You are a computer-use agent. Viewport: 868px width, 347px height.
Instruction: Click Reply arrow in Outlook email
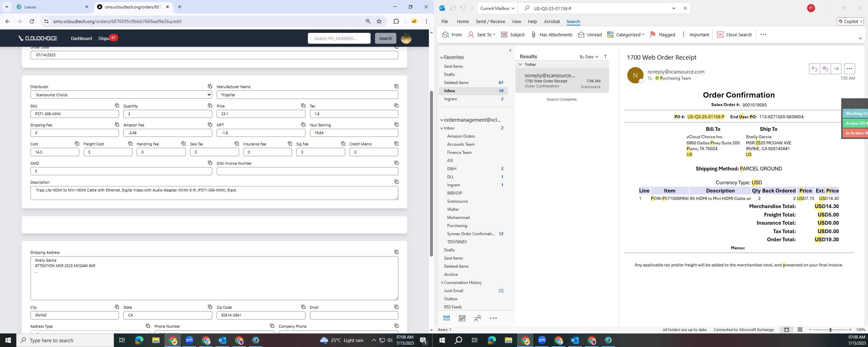click(814, 69)
